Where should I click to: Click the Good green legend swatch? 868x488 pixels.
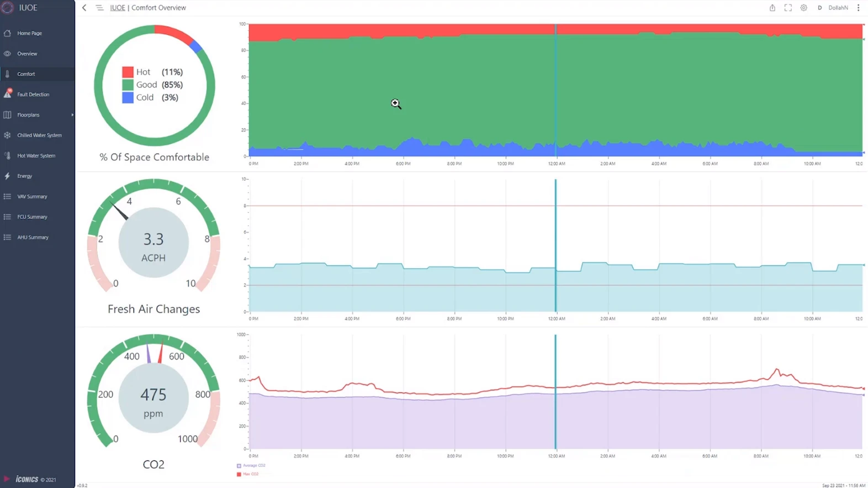coord(128,85)
